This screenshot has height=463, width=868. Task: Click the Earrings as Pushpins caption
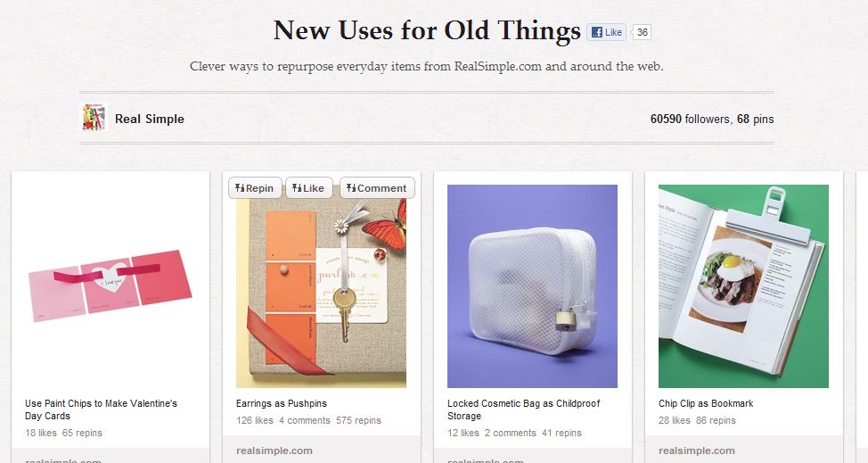tap(287, 403)
